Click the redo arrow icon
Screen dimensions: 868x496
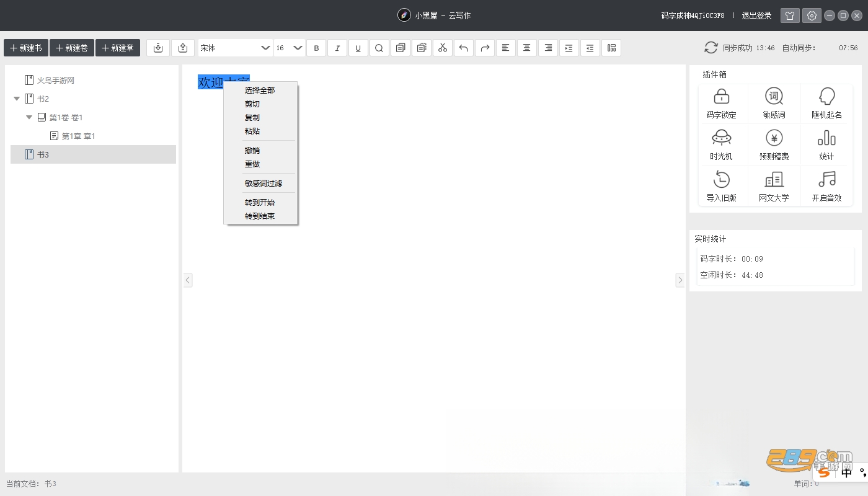tap(485, 48)
